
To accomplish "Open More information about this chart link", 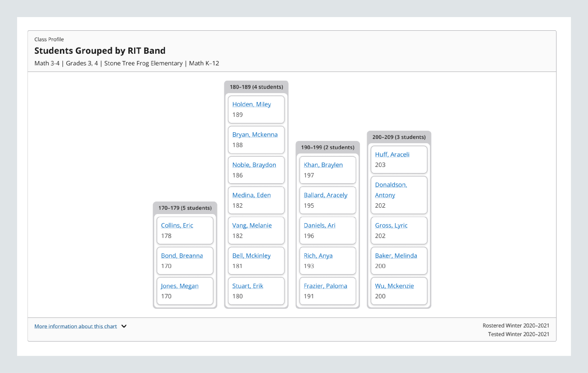I will [75, 326].
